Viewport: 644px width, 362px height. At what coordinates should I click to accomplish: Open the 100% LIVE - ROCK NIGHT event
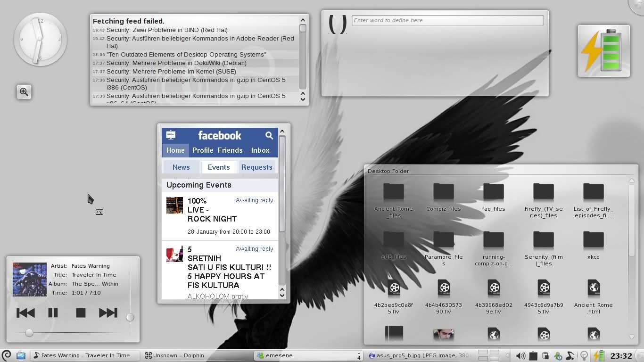coord(212,210)
